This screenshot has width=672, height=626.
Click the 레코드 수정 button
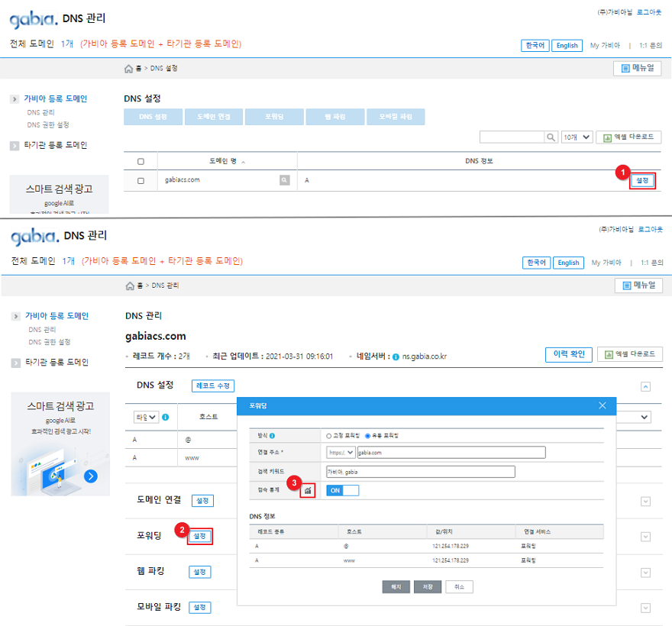pyautogui.click(x=213, y=386)
